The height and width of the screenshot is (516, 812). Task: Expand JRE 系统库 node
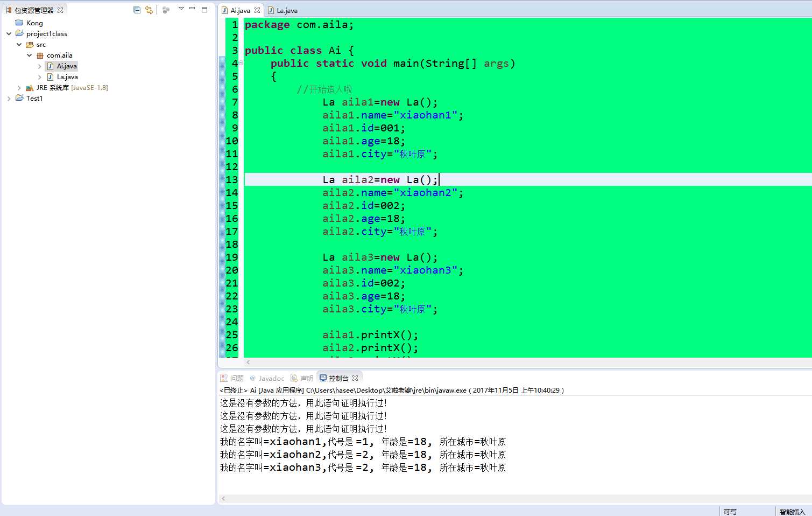pyautogui.click(x=19, y=87)
